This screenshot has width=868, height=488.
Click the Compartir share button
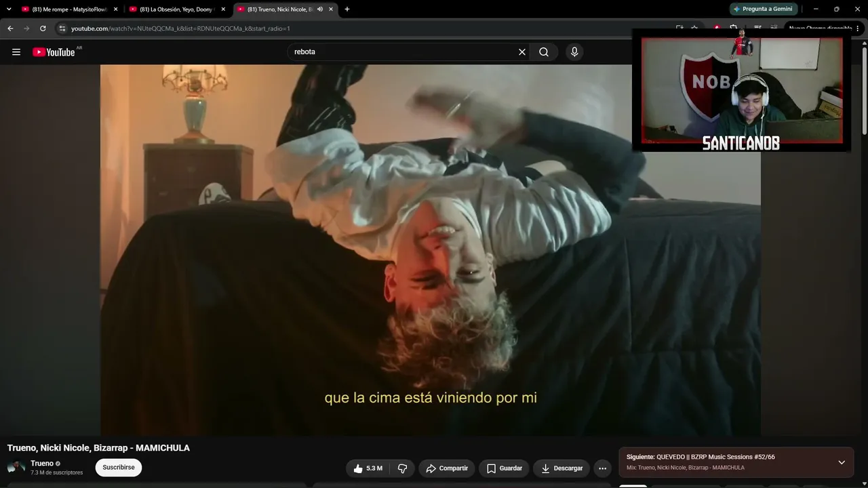tap(447, 468)
